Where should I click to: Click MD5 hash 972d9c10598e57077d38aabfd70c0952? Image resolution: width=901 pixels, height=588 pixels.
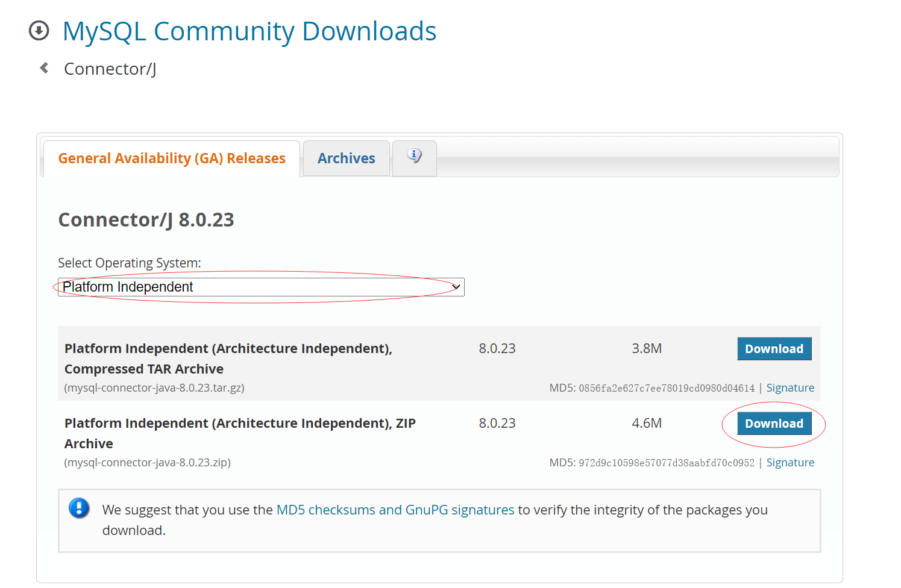pos(667,463)
